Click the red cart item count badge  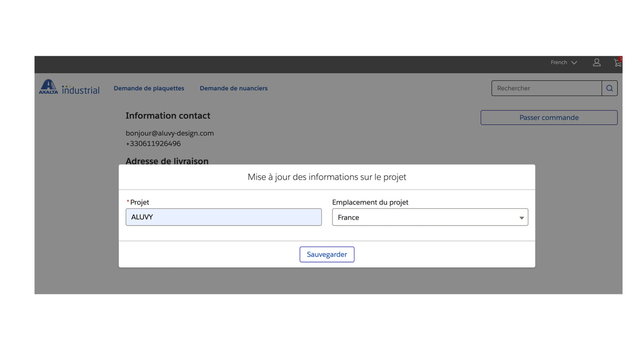pos(620,59)
